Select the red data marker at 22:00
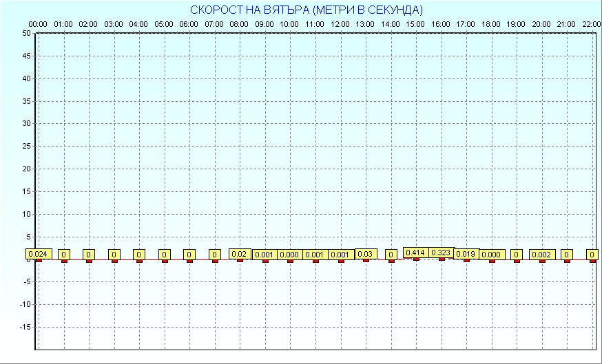This screenshot has width=602, height=364. tap(592, 261)
